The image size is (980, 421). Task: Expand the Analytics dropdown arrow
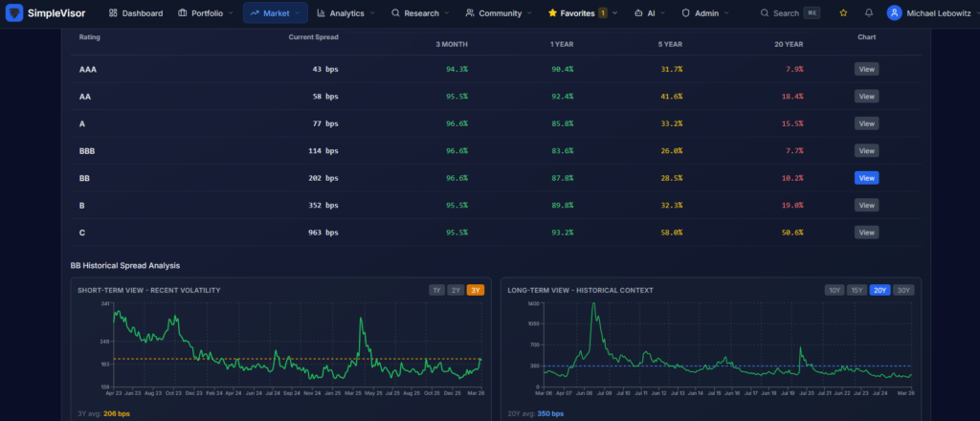tap(372, 13)
